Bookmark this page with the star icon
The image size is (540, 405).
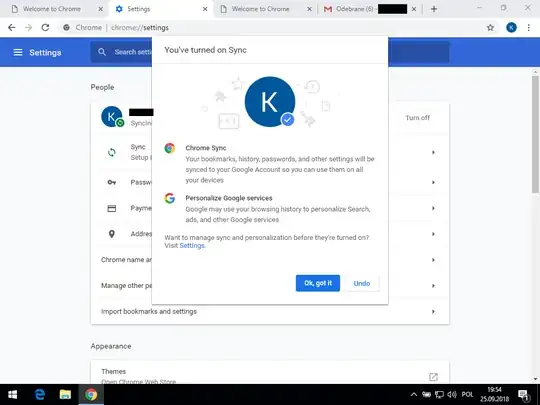click(x=490, y=28)
